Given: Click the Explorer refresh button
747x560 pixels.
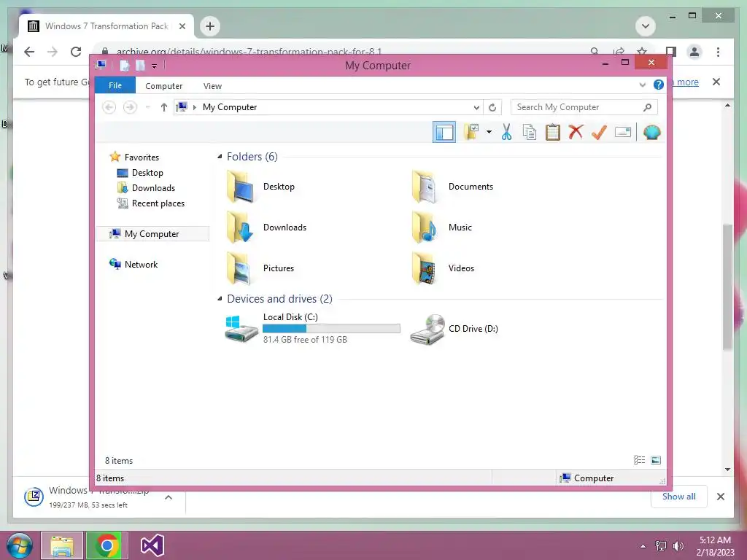Looking at the screenshot, I should [x=492, y=108].
